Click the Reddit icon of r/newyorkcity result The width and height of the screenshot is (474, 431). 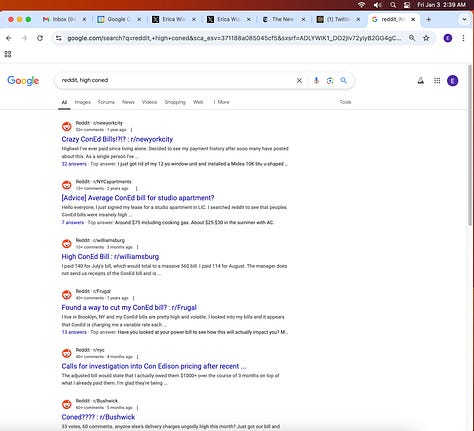67,126
